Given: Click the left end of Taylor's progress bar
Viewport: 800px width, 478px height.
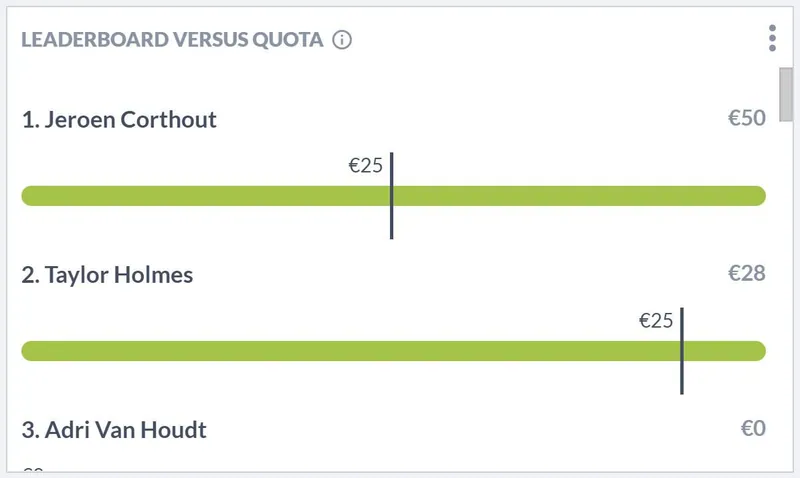Looking at the screenshot, I should click(30, 351).
